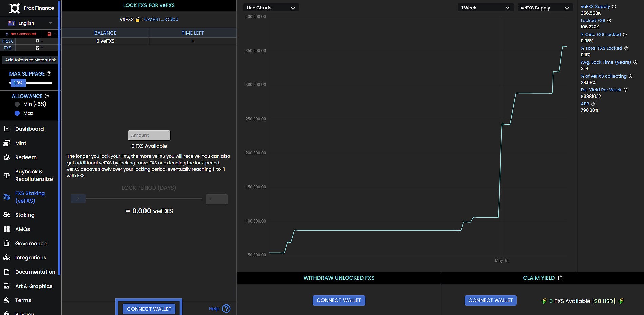Open the Governance page
Screen dimensions: 644x315
[31, 244]
